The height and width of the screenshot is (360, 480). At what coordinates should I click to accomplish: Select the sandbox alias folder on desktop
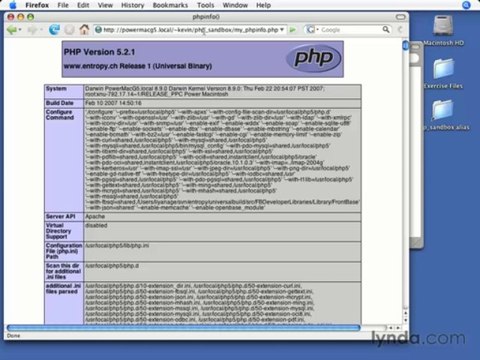(443, 115)
